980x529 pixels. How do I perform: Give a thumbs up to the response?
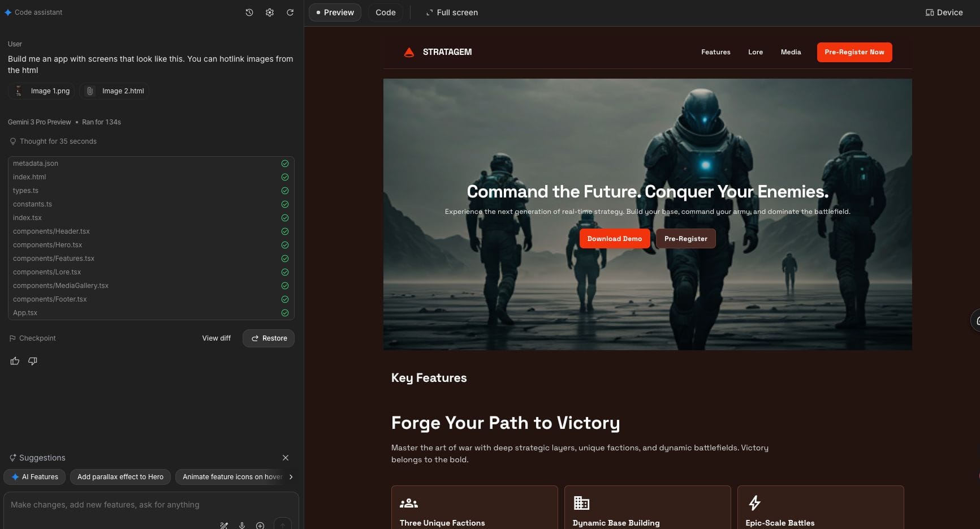[x=15, y=361]
